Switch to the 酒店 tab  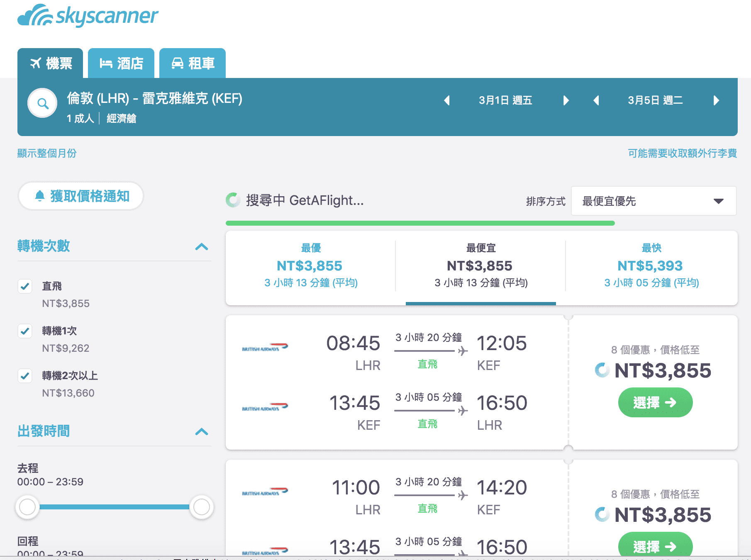(121, 63)
